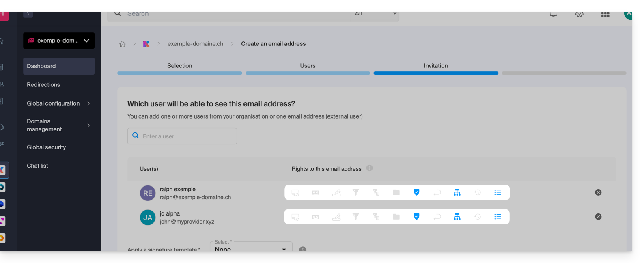Toggle the folder right for ralph exemple
This screenshot has height=263, width=644.
coord(396,192)
